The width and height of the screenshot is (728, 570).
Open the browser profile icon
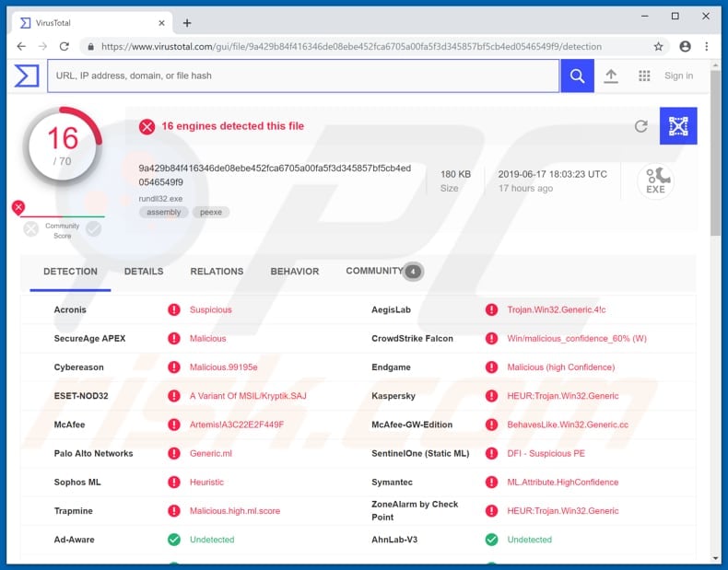[x=685, y=46]
